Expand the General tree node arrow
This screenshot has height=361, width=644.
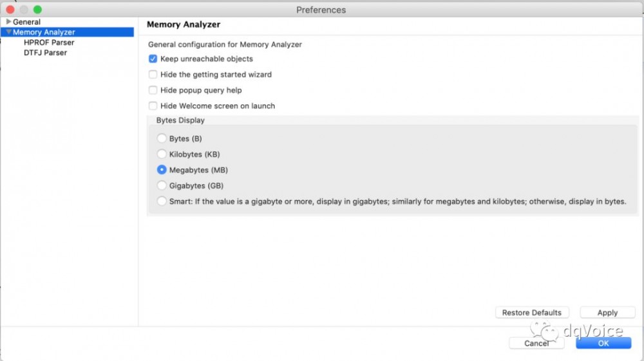pos(8,22)
